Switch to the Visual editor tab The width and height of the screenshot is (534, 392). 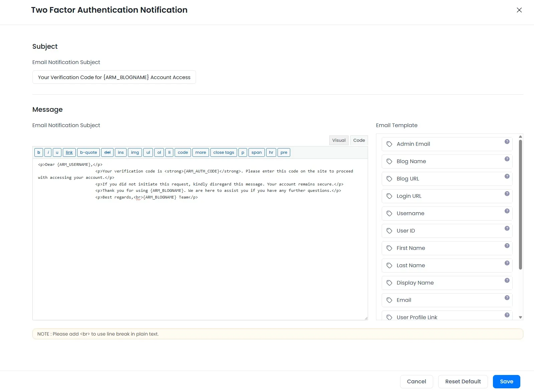point(339,140)
